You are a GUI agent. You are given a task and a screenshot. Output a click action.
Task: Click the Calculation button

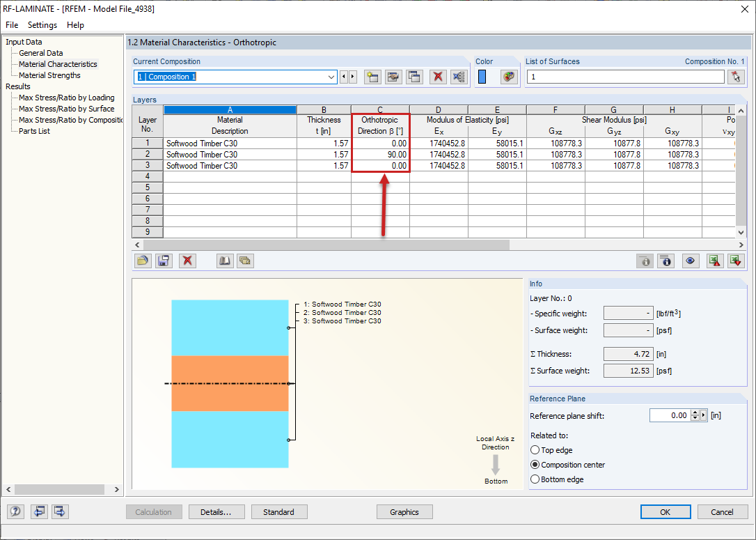click(153, 512)
